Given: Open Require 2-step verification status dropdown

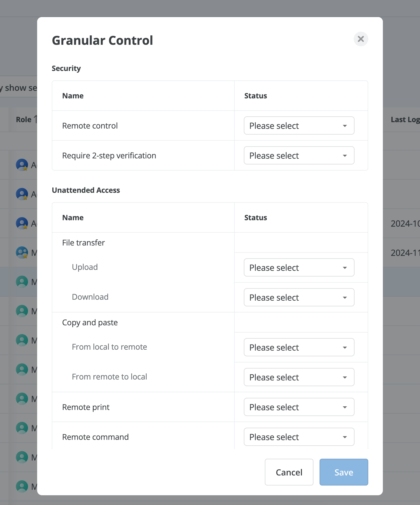Looking at the screenshot, I should 299,155.
